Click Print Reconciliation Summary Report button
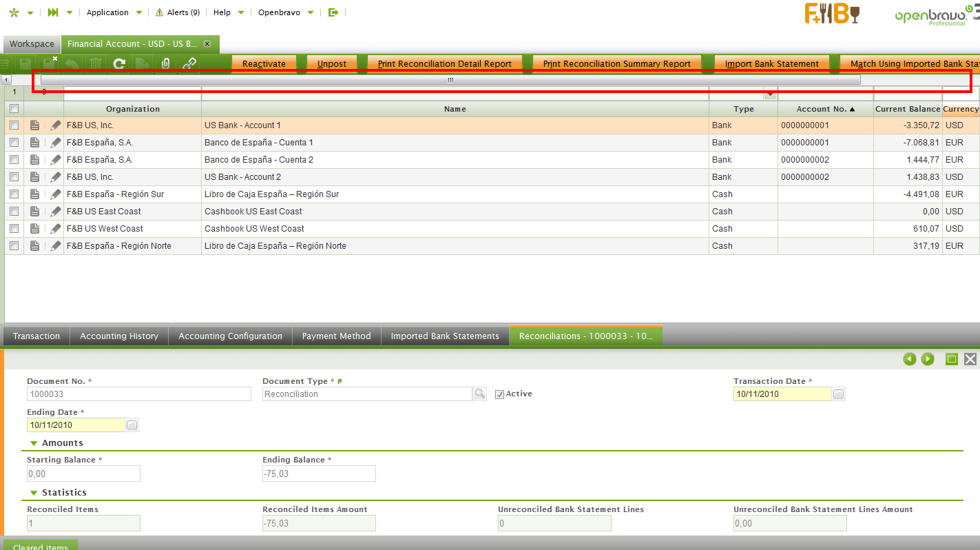 click(x=617, y=63)
